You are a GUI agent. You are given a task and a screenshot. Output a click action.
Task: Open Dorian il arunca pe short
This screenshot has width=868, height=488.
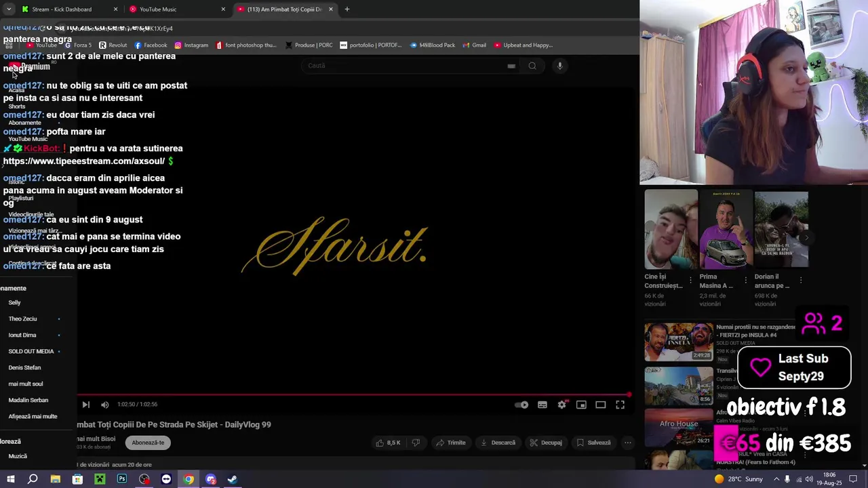(x=781, y=228)
